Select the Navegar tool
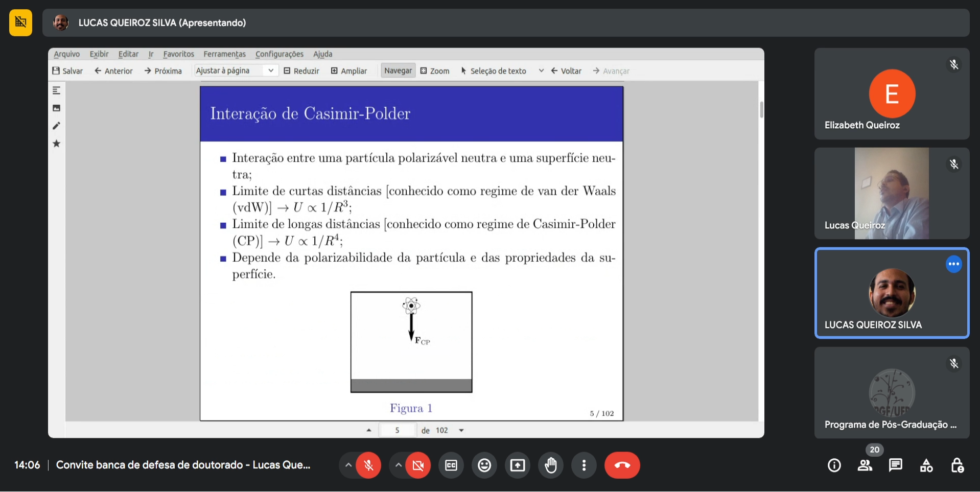Viewport: 980px width, 492px height. click(x=398, y=71)
